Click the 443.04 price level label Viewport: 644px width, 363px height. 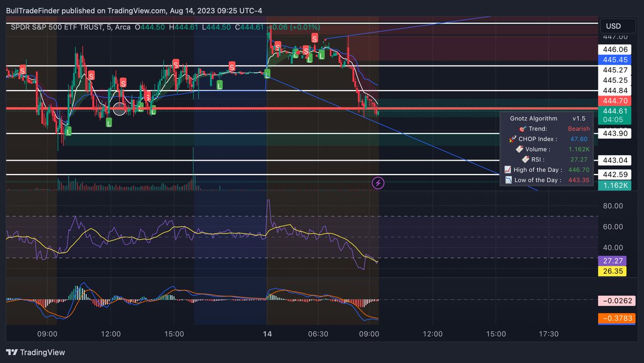pos(615,160)
